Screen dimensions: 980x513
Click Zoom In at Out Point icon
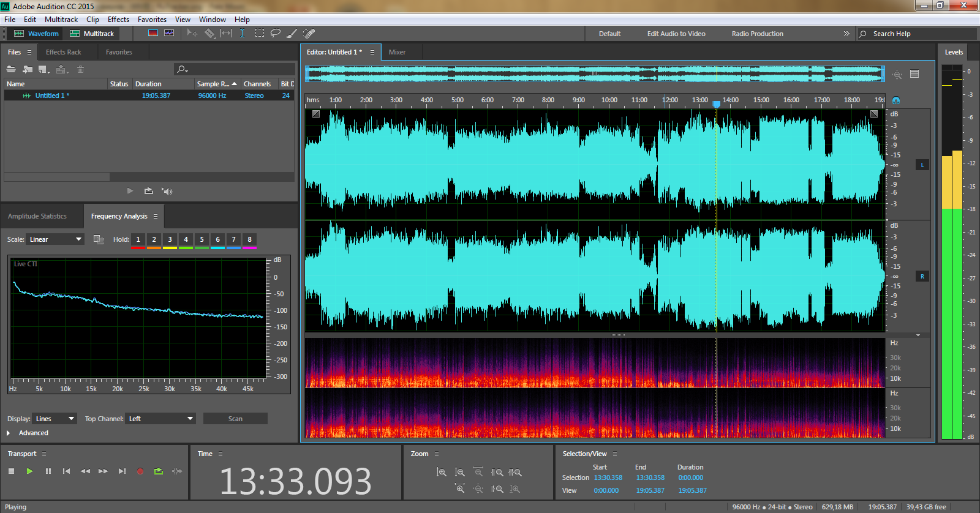[x=497, y=489]
